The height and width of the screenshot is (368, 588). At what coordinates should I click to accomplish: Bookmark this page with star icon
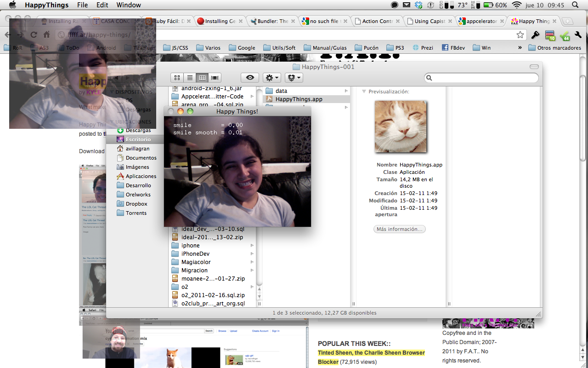click(520, 35)
